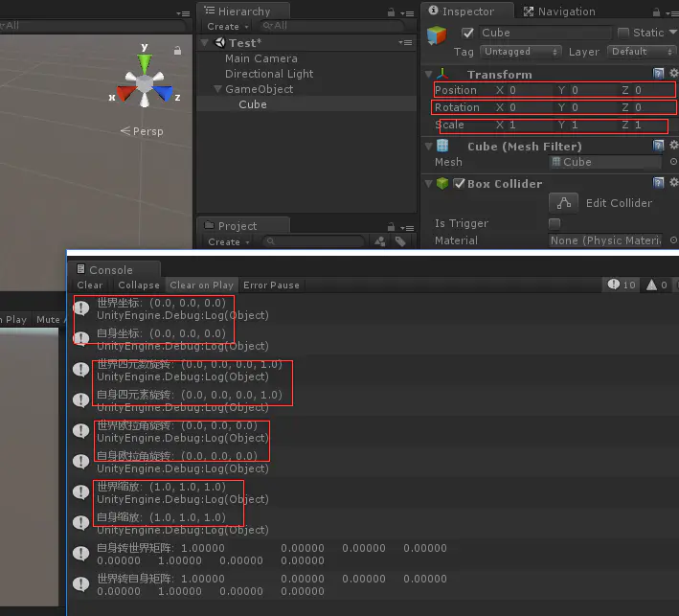Open the Physic Material object picker
679x616 pixels.
tap(673, 240)
